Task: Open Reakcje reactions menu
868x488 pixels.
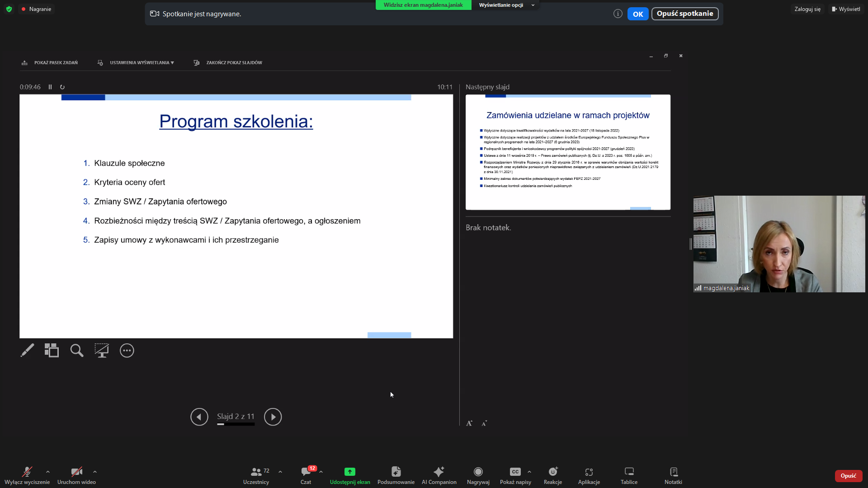Action: coord(553,475)
